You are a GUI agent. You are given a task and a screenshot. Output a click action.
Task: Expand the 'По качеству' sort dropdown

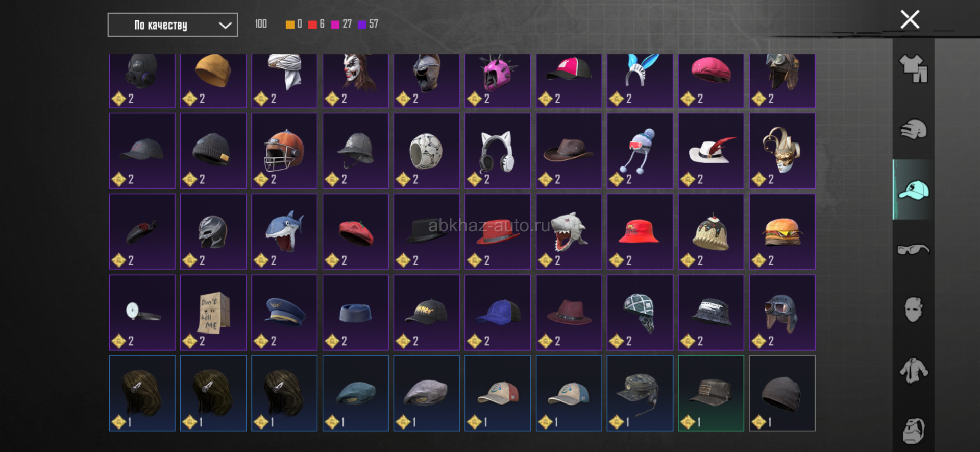point(173,25)
